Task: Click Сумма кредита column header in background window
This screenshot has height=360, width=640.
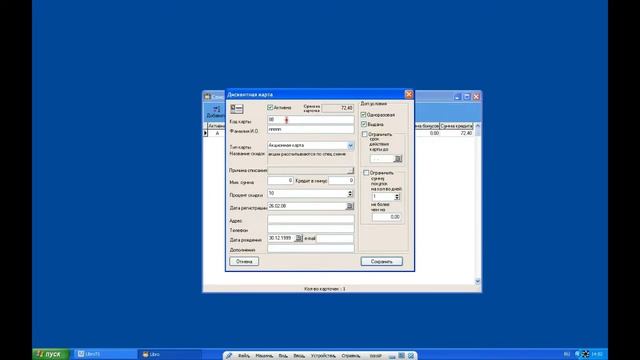Action: (456, 126)
